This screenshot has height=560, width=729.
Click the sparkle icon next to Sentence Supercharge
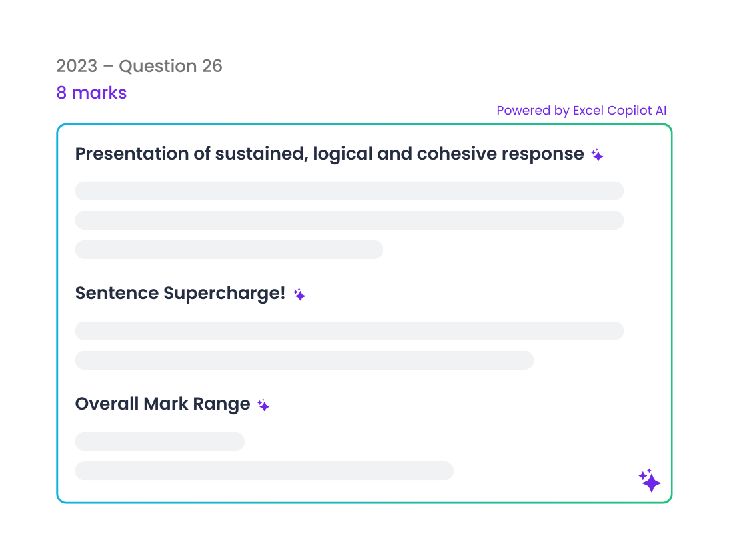point(299,294)
